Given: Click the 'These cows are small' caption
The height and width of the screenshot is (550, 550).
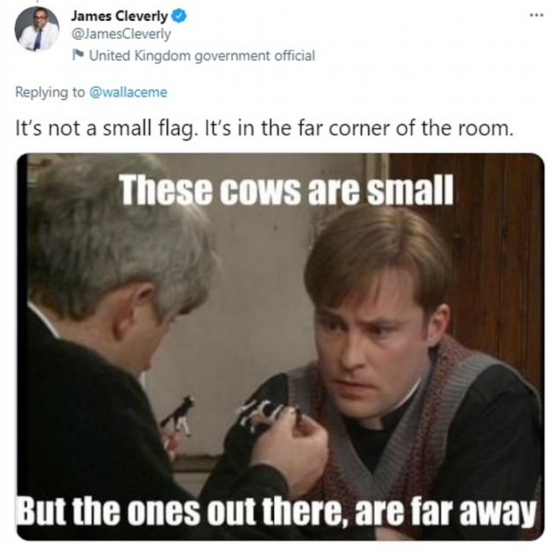Looking at the screenshot, I should 287,190.
